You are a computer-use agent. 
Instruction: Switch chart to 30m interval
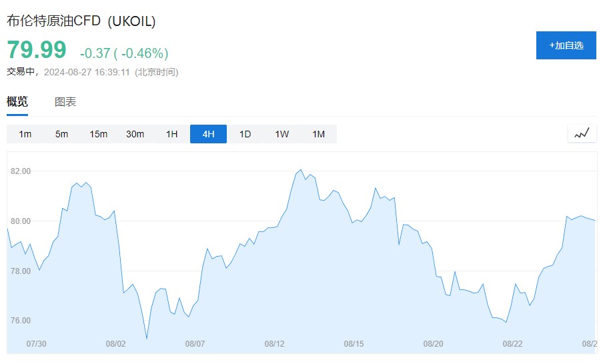[x=135, y=134]
